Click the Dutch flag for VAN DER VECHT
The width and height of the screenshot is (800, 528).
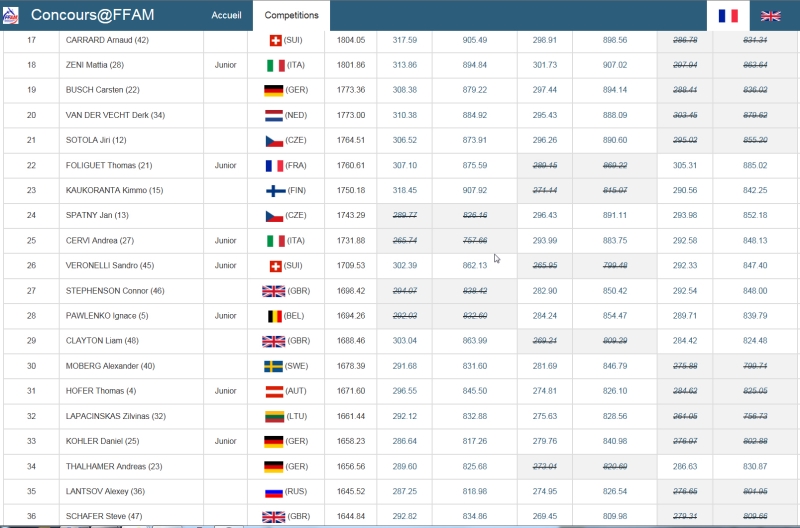pos(273,115)
